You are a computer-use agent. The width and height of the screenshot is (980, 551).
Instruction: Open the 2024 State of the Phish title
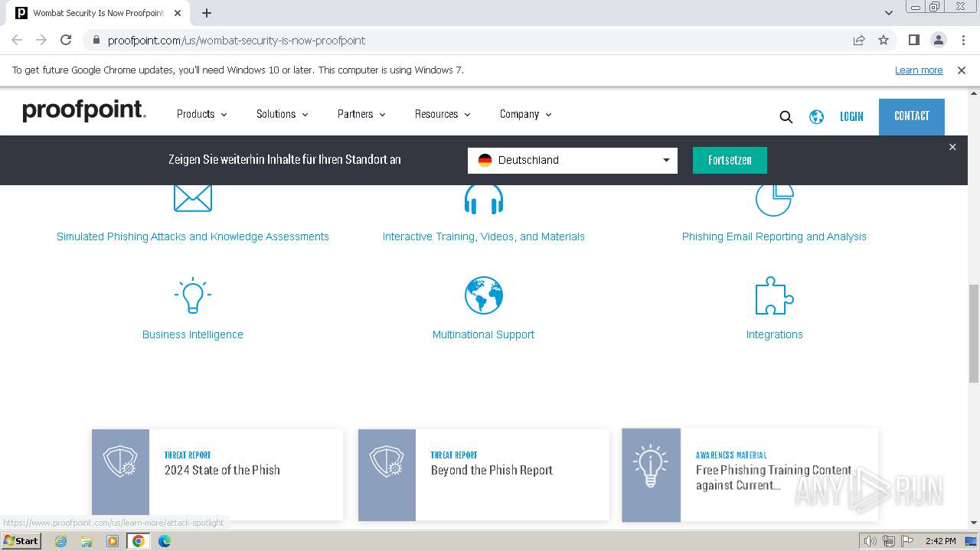(222, 470)
